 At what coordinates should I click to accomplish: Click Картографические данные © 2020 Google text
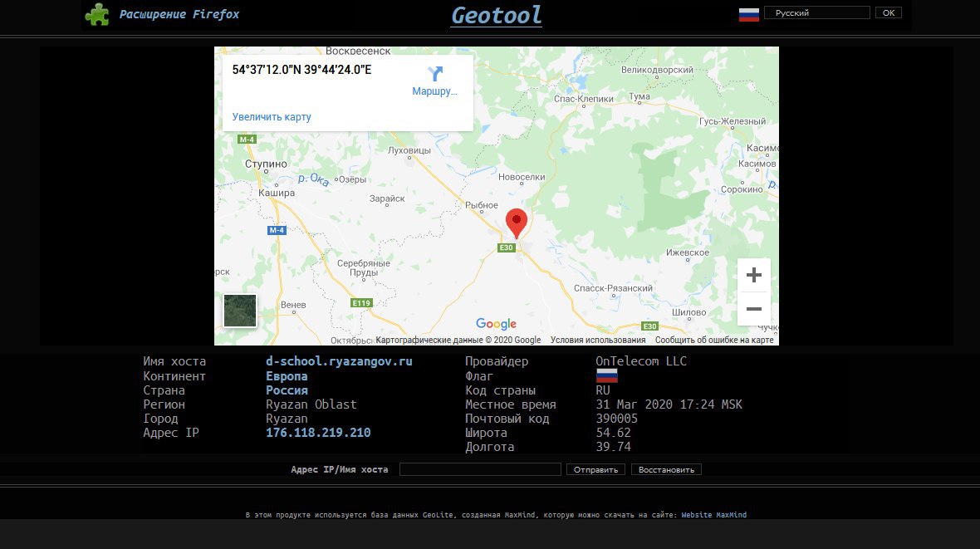[458, 341]
